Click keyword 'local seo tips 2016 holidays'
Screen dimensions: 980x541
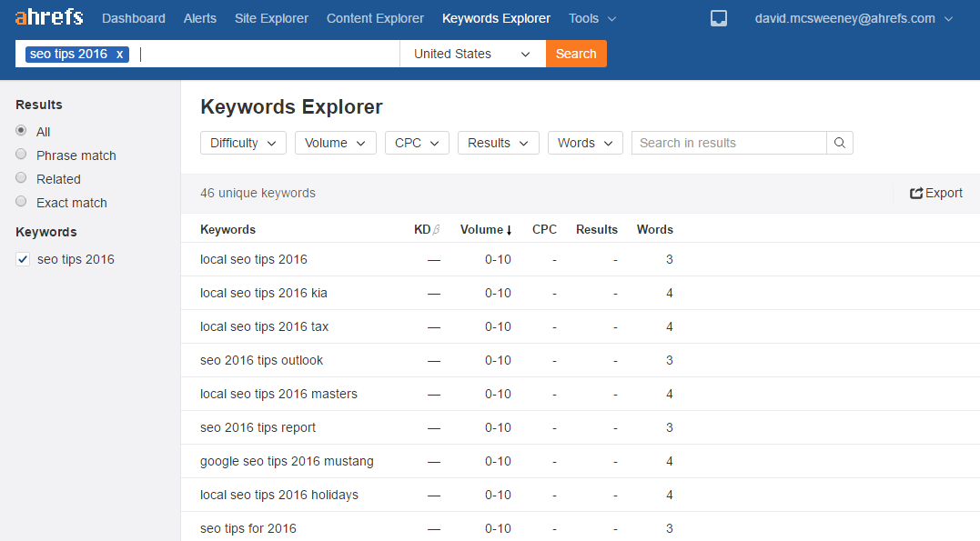point(279,496)
